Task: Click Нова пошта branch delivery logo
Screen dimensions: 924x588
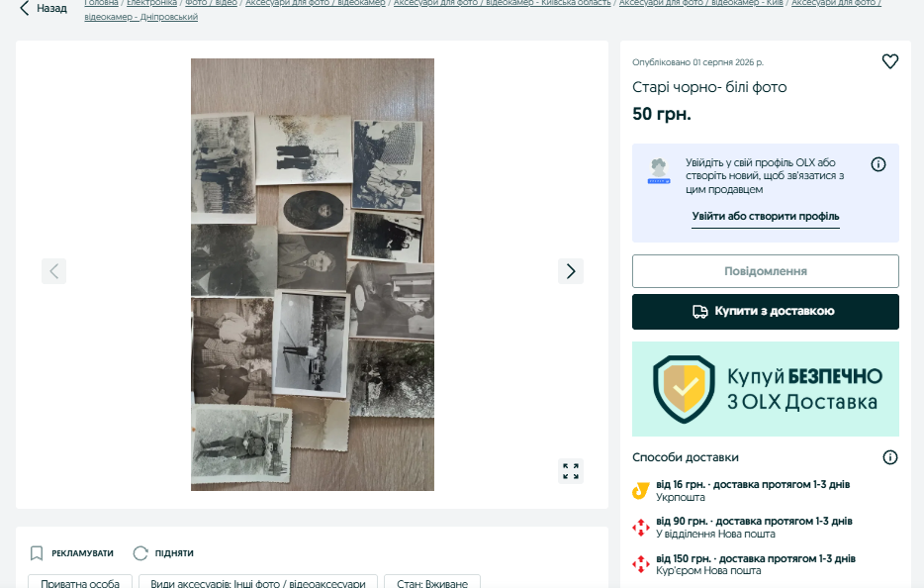Action: point(640,528)
